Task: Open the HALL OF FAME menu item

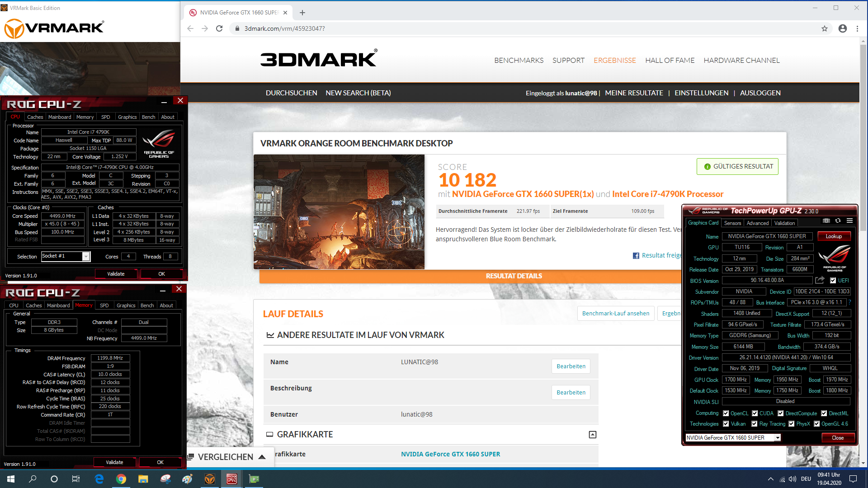Action: click(x=670, y=60)
